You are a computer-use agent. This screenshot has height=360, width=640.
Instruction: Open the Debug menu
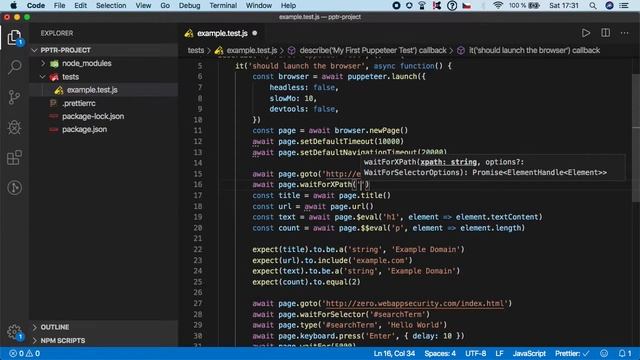click(189, 5)
